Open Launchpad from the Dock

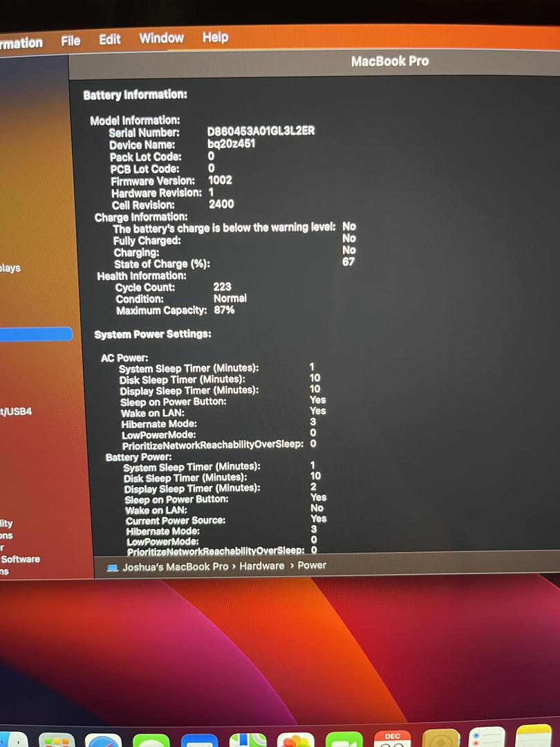click(57, 740)
